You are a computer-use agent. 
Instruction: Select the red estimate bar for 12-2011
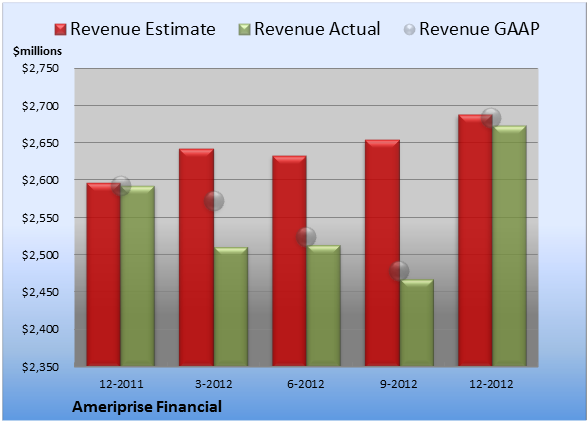pyautogui.click(x=104, y=275)
